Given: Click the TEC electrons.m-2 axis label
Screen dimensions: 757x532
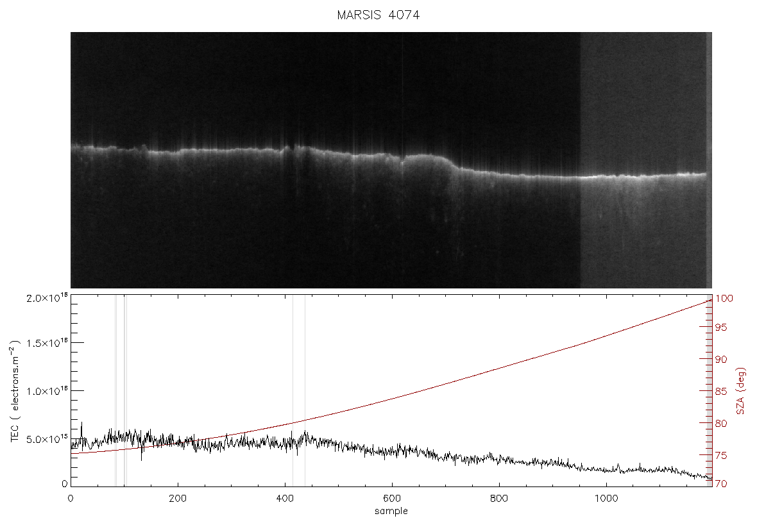Looking at the screenshot, I should pos(15,391).
